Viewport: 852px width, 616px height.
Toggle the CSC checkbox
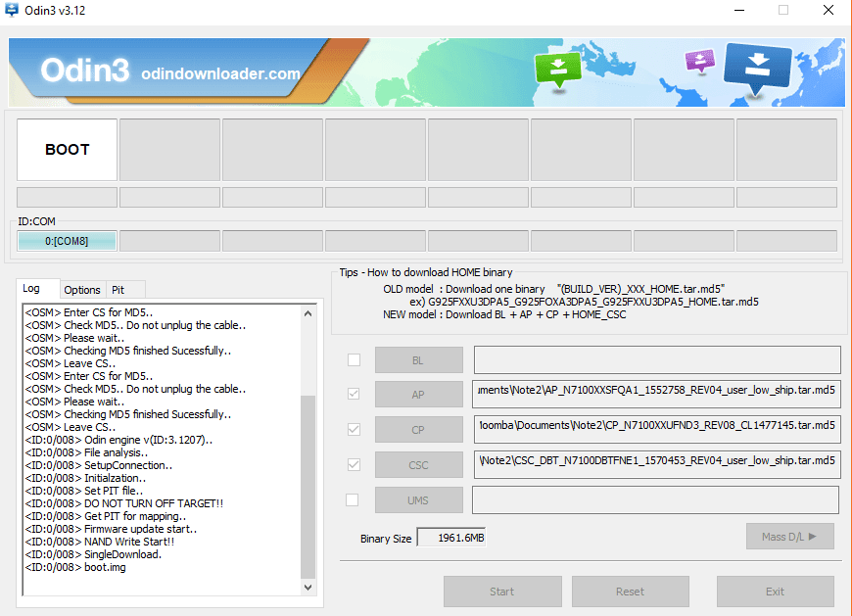(x=354, y=464)
